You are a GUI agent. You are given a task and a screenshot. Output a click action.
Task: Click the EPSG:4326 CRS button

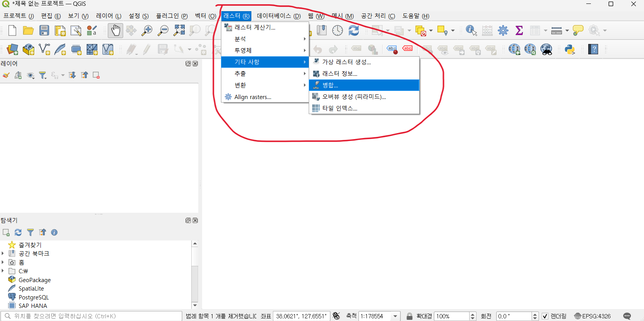click(x=592, y=316)
